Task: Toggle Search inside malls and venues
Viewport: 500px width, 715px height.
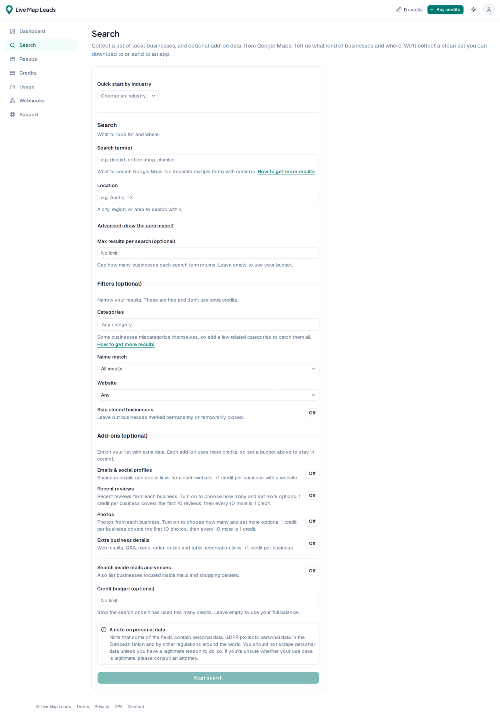Action: 312,571
